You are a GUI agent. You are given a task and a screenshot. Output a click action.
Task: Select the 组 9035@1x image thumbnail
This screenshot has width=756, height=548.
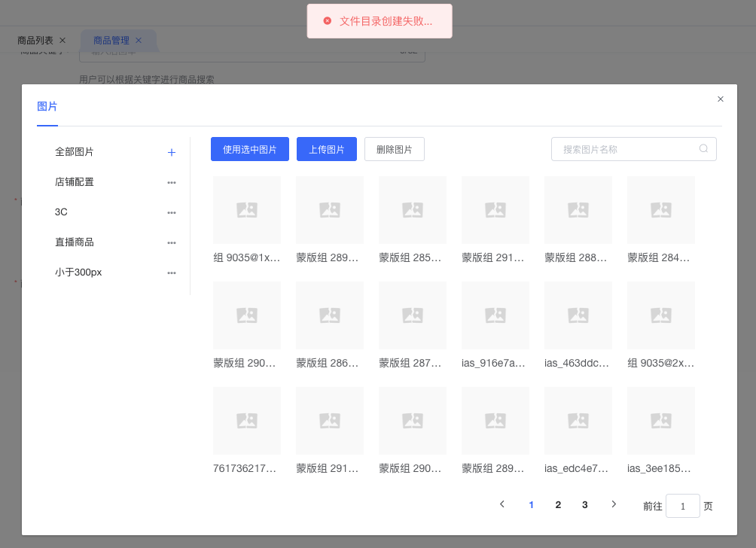coord(247,210)
